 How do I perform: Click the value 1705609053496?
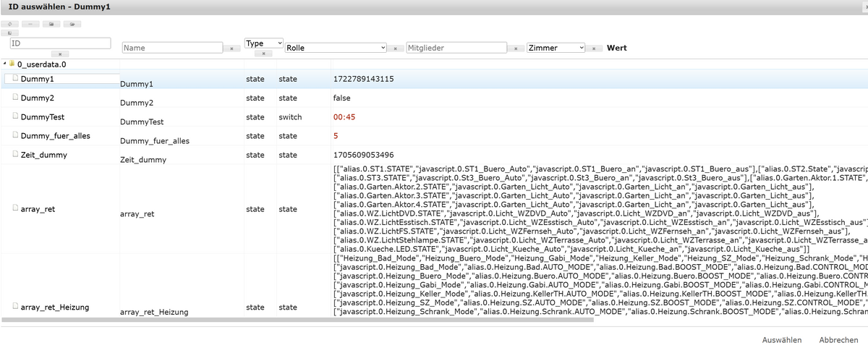click(363, 155)
